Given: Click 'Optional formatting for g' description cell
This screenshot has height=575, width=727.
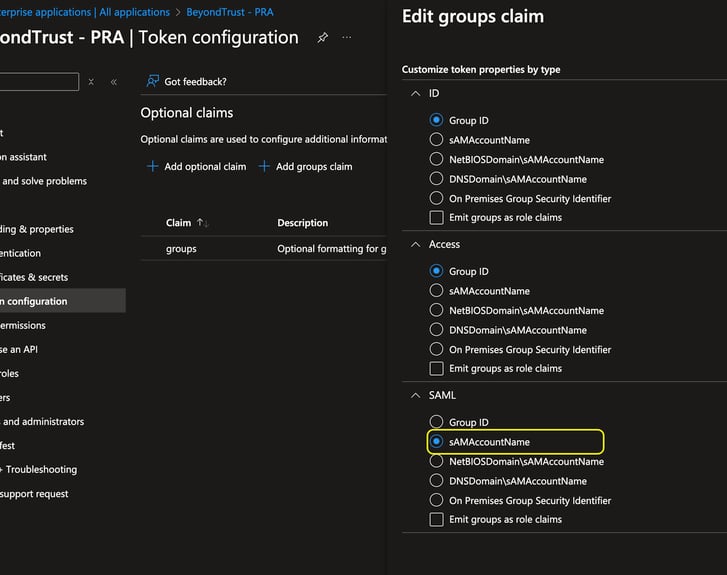Looking at the screenshot, I should click(332, 249).
